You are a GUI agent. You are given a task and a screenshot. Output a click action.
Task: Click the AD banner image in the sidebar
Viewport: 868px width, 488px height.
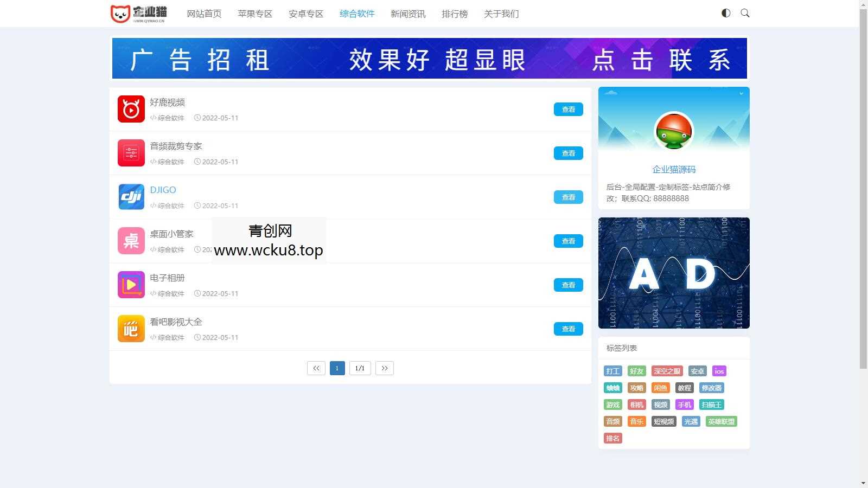click(x=673, y=273)
